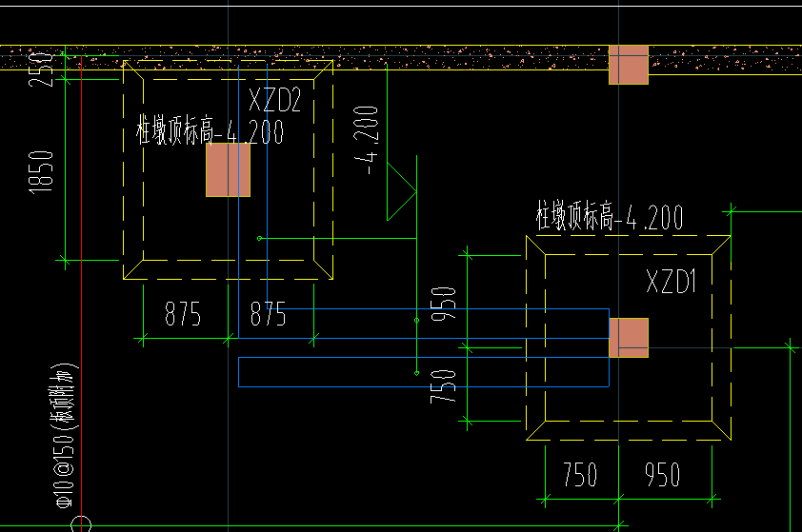Select the 柱墩顶标高-4.200 text inside XZD2
The height and width of the screenshot is (532, 802).
[210, 130]
